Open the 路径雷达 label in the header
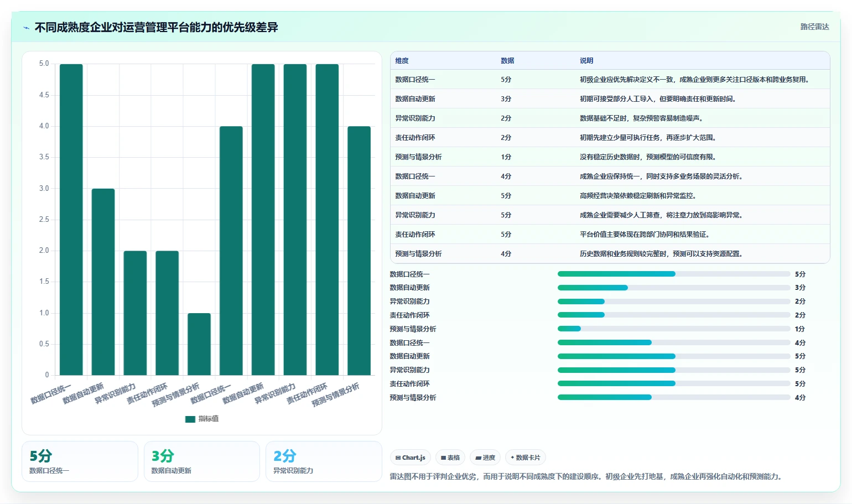The width and height of the screenshot is (852, 504). pos(814,27)
